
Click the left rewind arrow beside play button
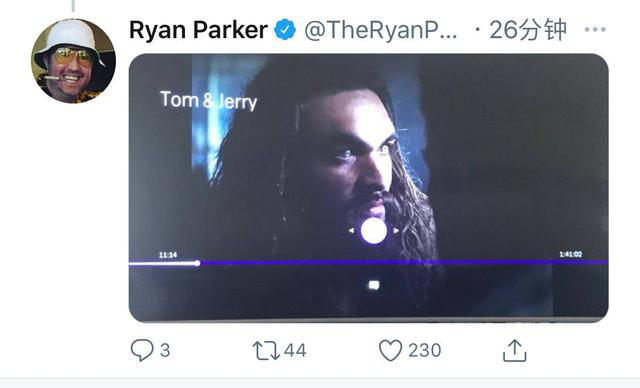click(x=351, y=231)
